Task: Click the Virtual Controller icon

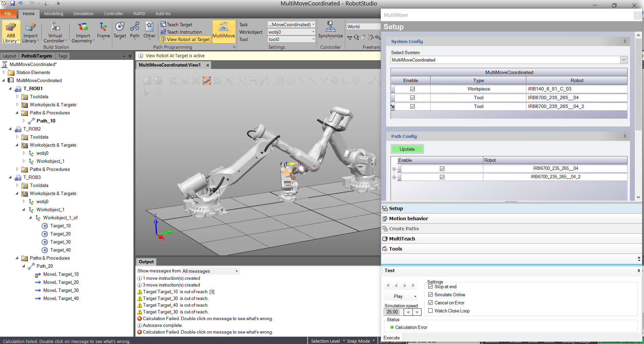Action: coord(55,27)
